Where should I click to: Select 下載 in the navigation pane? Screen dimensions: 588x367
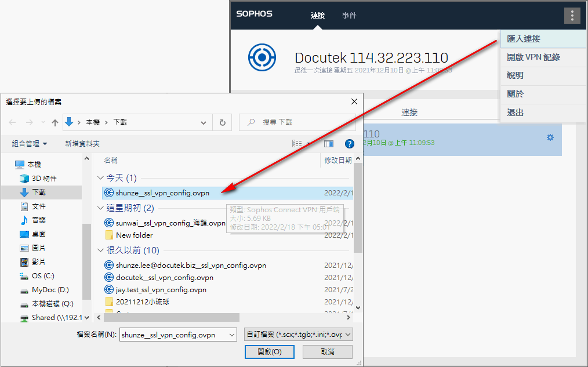pyautogui.click(x=39, y=192)
